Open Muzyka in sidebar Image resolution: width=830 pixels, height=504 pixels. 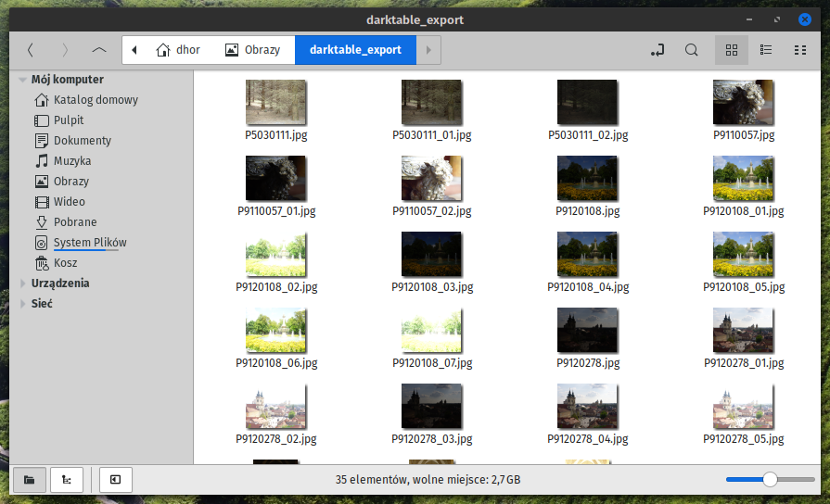72,161
